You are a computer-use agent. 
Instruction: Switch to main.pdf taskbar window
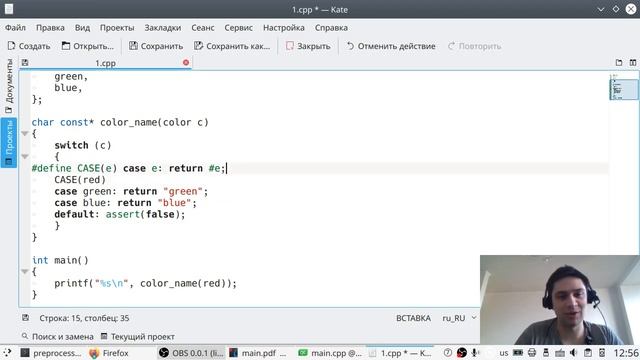(x=258, y=353)
